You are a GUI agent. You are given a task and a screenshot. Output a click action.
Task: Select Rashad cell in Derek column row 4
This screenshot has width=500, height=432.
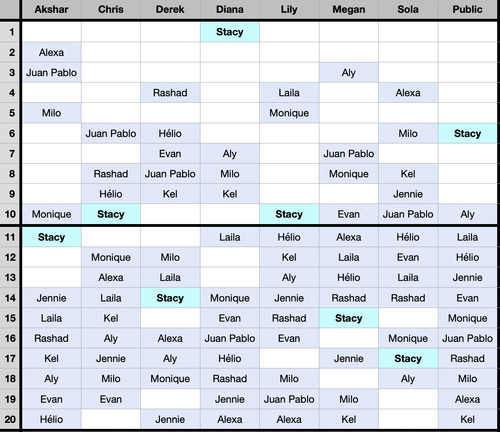pyautogui.click(x=170, y=93)
